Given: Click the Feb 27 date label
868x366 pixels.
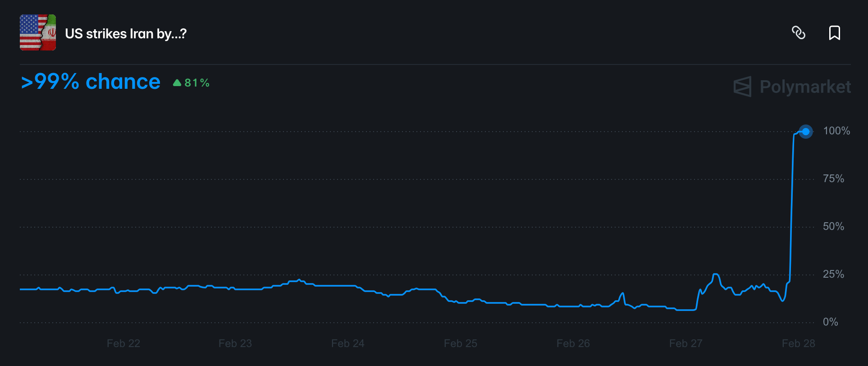Looking at the screenshot, I should click(685, 343).
